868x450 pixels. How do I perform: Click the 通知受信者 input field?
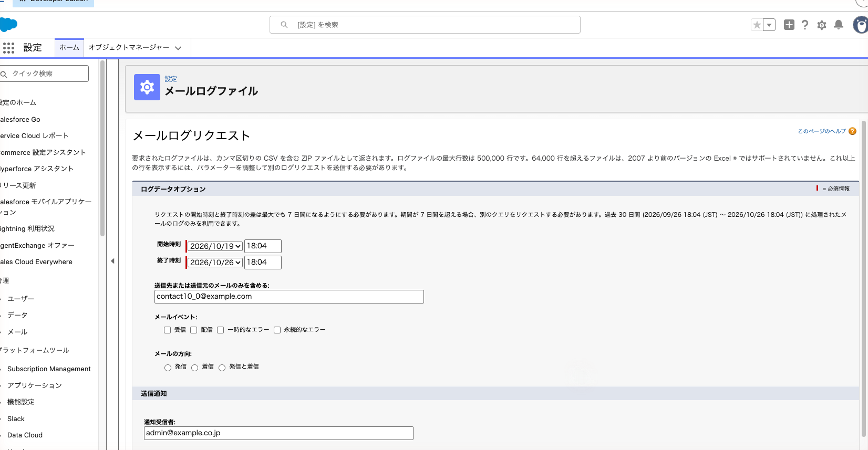pos(278,433)
